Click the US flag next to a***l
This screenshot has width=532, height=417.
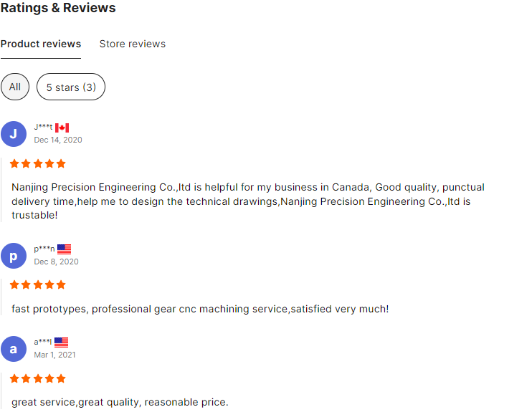[62, 342]
